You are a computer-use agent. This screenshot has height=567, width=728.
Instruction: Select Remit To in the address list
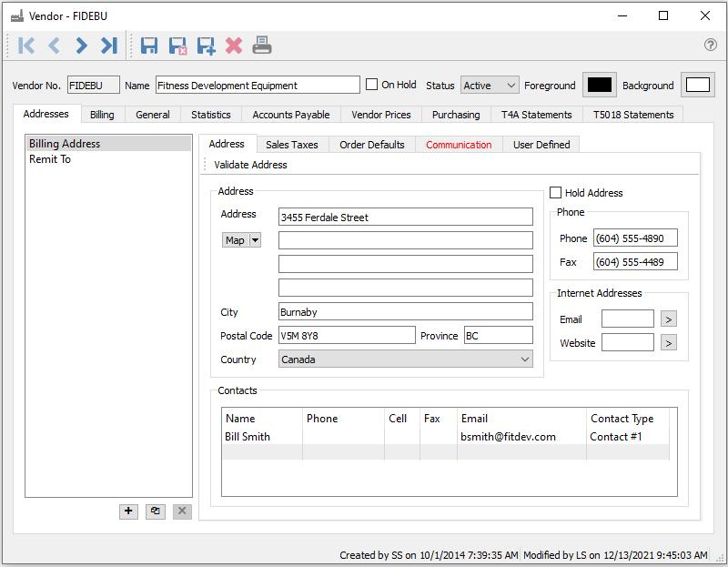(x=50, y=159)
